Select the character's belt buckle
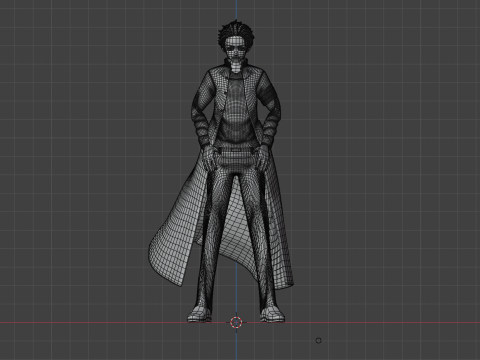This screenshot has height=360, width=480. tap(236, 151)
